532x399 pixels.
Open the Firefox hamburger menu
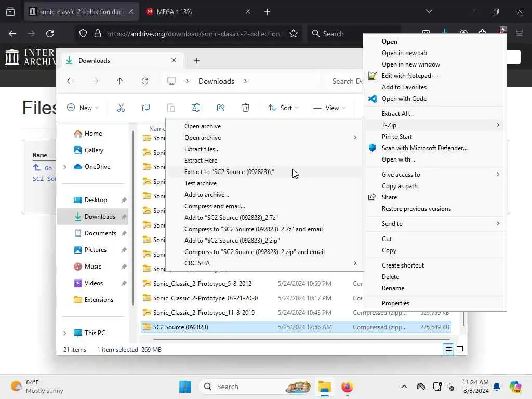tap(520, 33)
